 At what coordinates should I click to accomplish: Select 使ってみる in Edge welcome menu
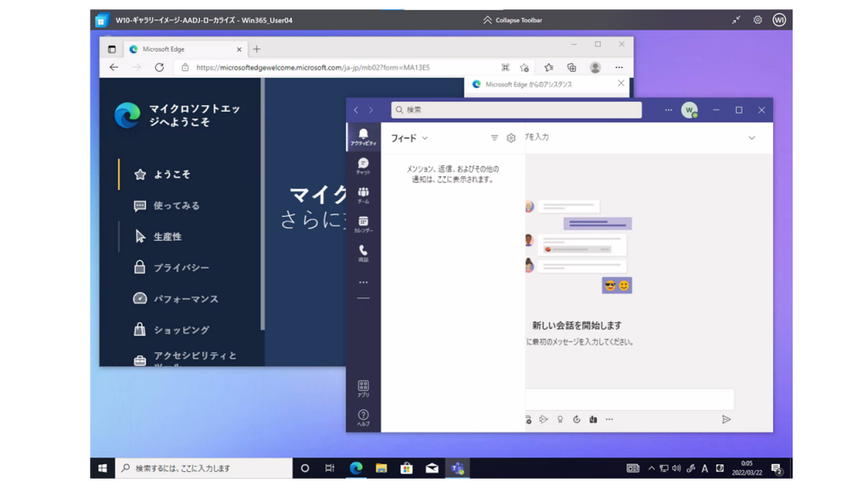coord(167,205)
